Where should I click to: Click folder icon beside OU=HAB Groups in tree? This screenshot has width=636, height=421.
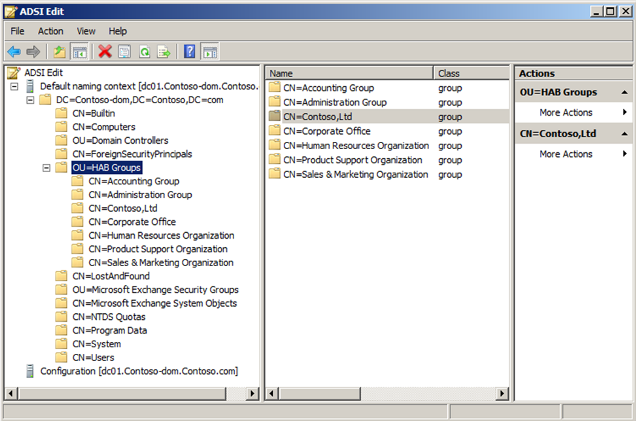point(61,167)
